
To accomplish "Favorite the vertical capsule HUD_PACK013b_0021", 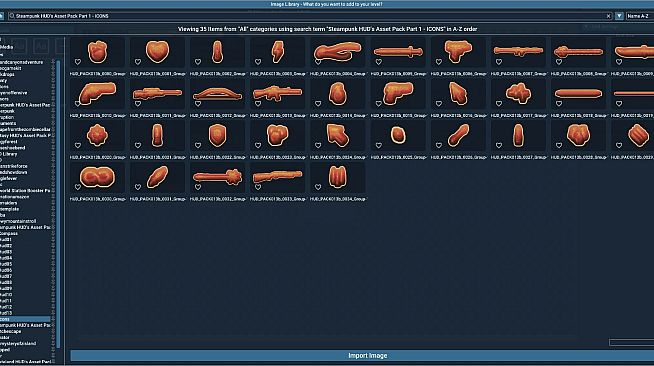I will pyautogui.click(x=138, y=145).
